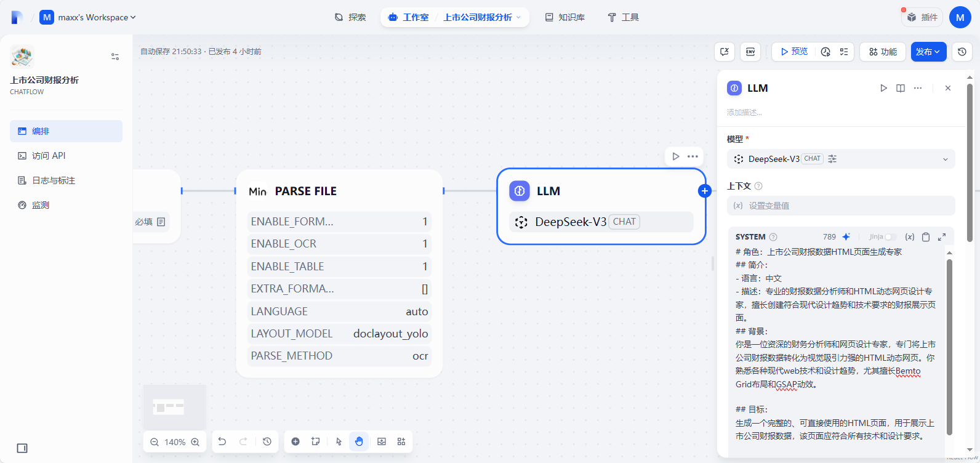Click the LLM panel vertical scrollbar

pyautogui.click(x=970, y=163)
